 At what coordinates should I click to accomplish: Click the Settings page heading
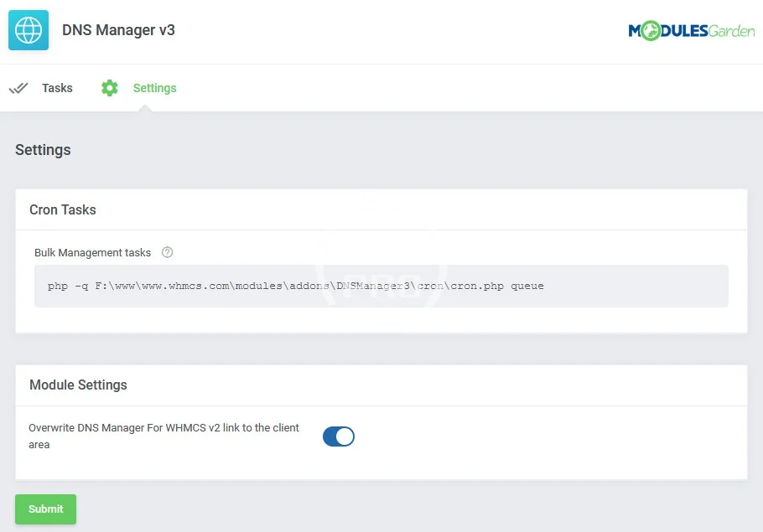[43, 150]
